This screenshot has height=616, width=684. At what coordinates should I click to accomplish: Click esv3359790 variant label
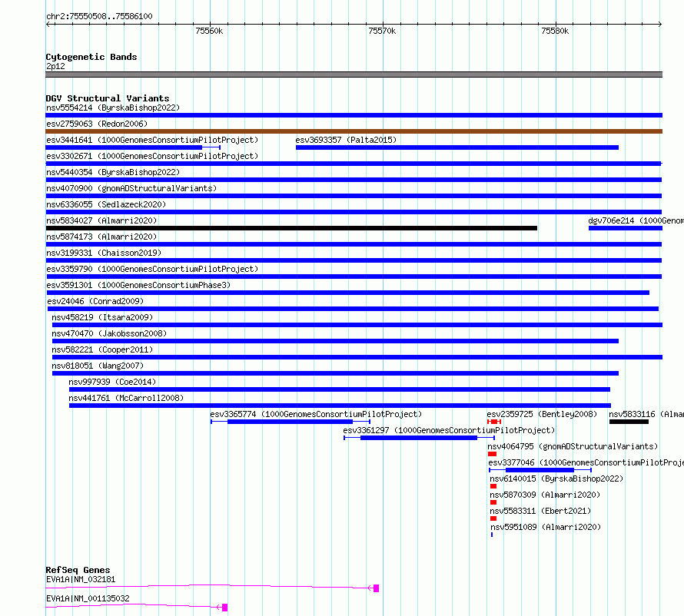152,269
